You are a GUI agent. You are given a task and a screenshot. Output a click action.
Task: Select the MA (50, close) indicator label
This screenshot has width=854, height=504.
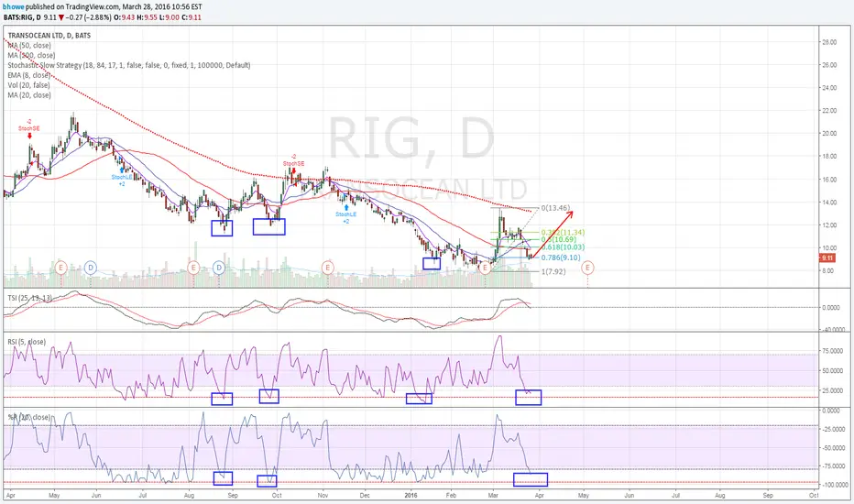(x=29, y=45)
